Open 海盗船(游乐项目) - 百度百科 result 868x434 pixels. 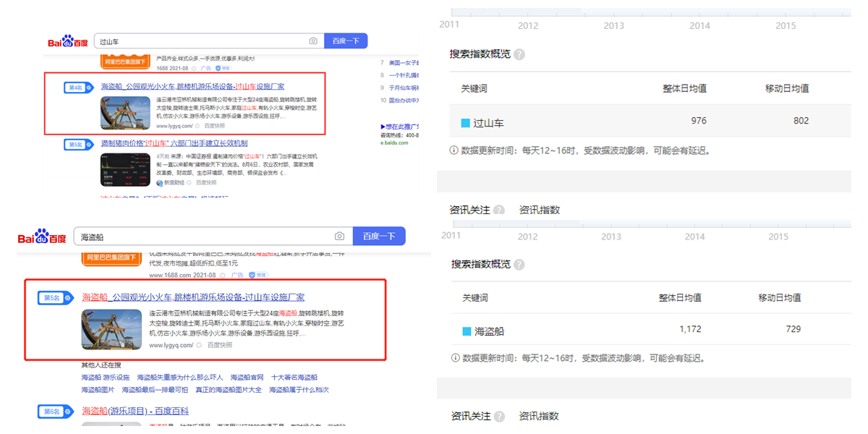click(135, 412)
